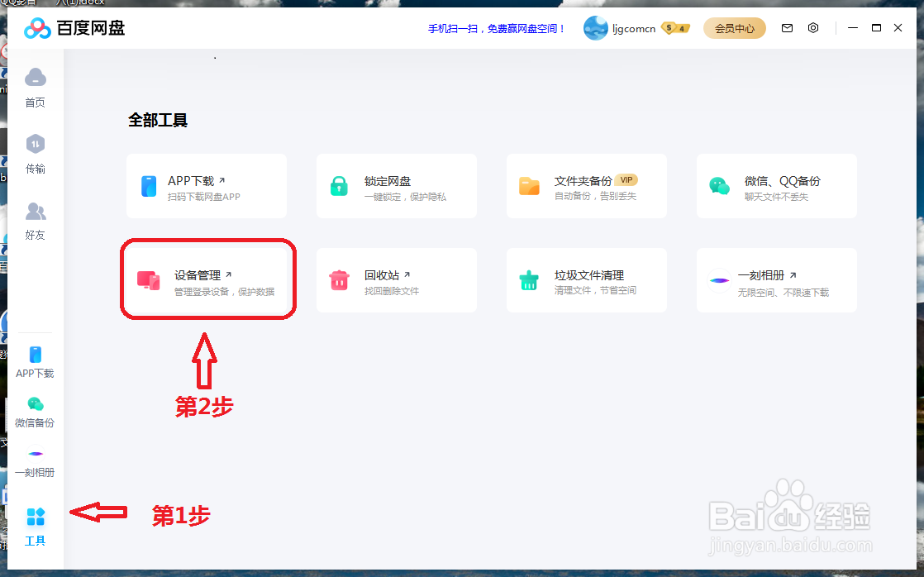This screenshot has height=577, width=924.
Task: Select the 工具 label in sidebar
Action: point(36,541)
